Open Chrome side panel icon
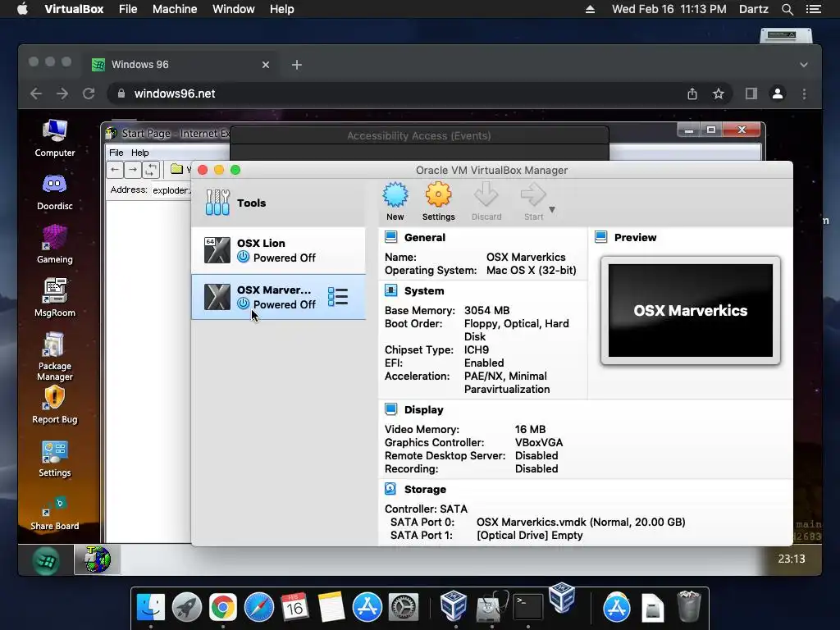This screenshot has height=630, width=840. click(x=751, y=94)
